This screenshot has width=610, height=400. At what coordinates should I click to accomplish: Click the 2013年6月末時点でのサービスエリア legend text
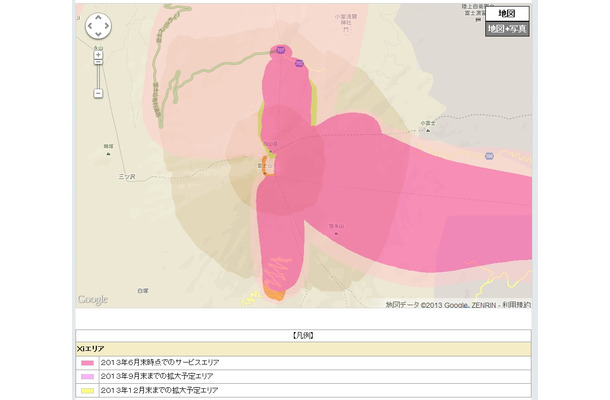tap(160, 363)
